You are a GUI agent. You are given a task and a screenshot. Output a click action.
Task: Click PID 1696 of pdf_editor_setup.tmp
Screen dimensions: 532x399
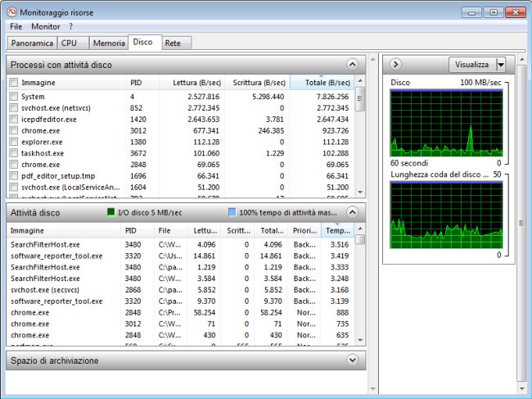click(138, 176)
